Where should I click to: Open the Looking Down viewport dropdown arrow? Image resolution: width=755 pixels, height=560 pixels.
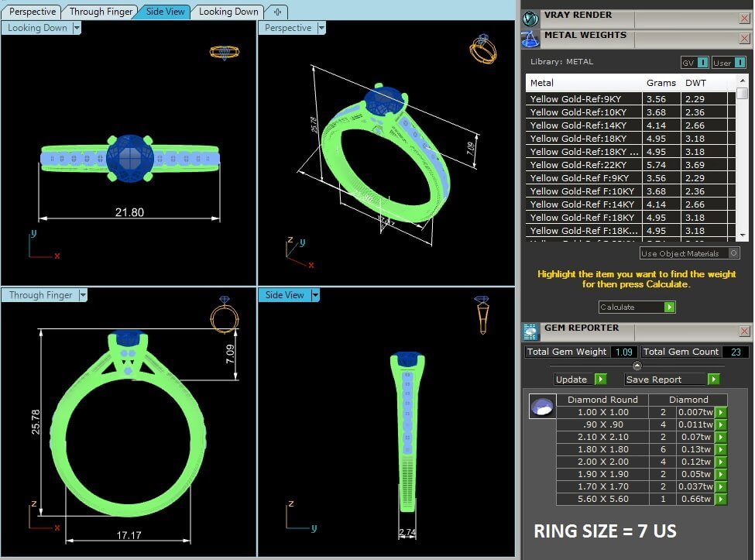[x=77, y=28]
